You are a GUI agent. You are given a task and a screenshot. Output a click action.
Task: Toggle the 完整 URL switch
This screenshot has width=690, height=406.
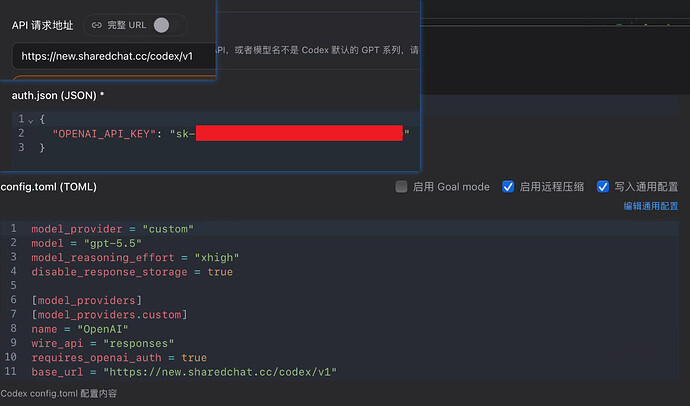[161, 25]
